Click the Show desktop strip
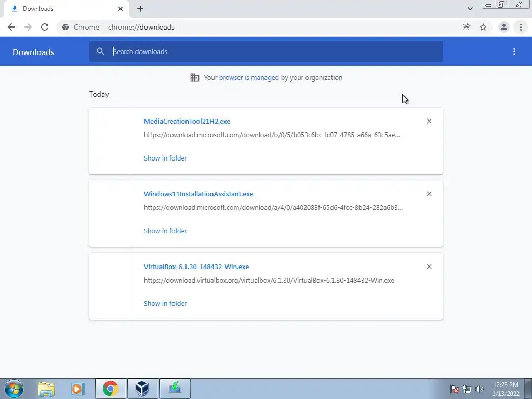The width and height of the screenshot is (532, 399). pyautogui.click(x=528, y=389)
